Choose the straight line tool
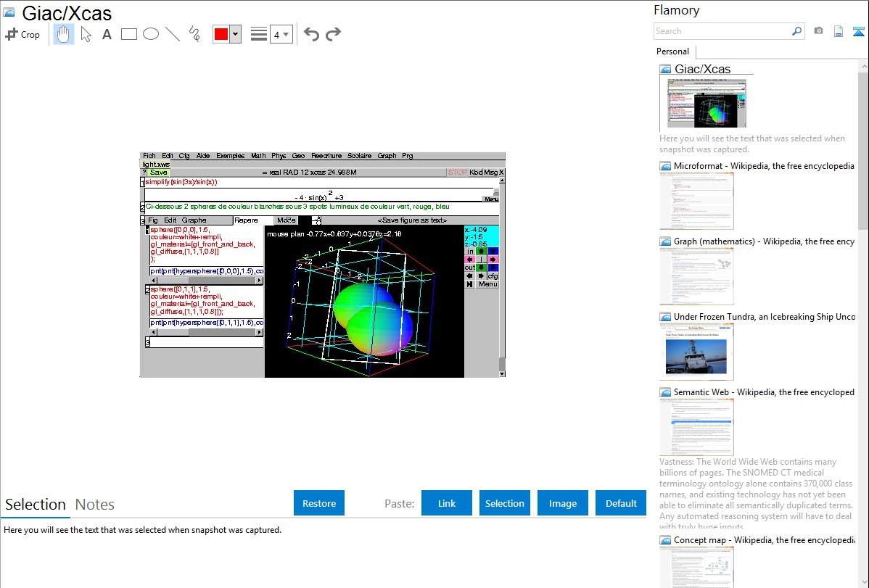The width and height of the screenshot is (869, 588). point(173,34)
